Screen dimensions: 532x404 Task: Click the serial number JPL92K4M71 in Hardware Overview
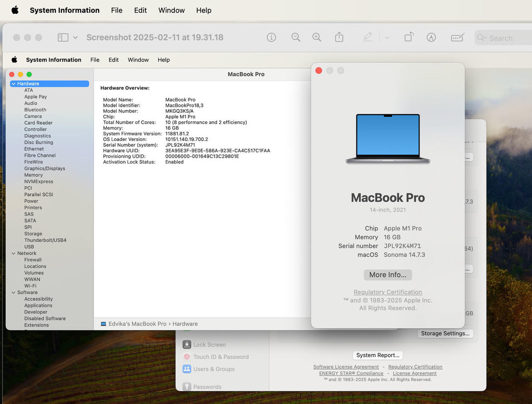click(x=180, y=145)
